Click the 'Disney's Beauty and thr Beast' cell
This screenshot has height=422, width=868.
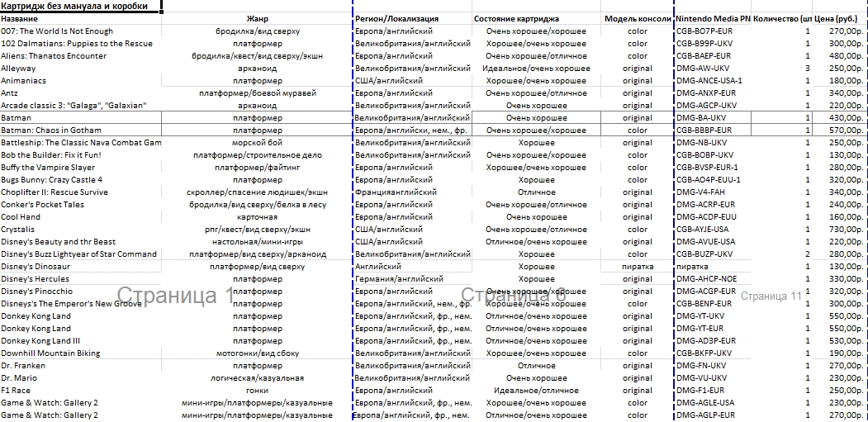[81, 241]
